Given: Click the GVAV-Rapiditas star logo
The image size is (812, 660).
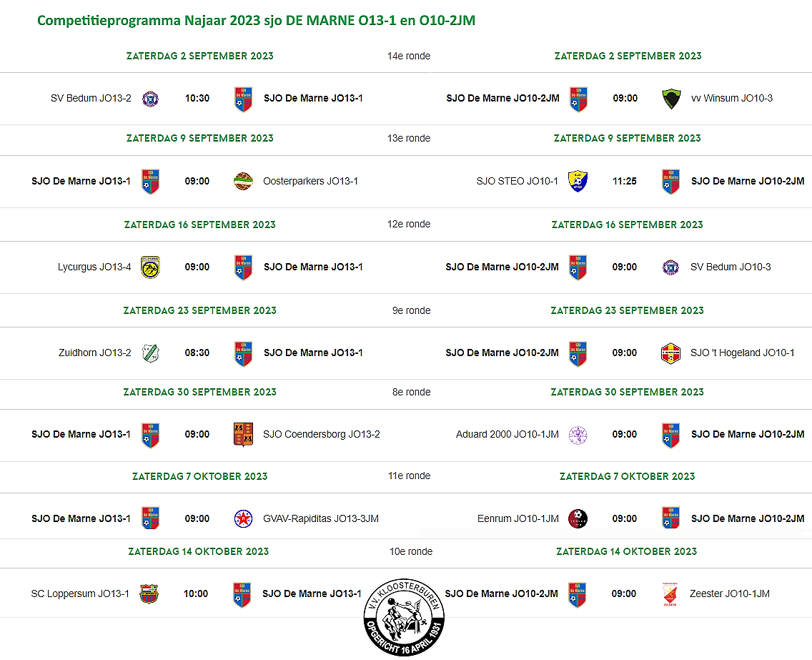Looking at the screenshot, I should (x=243, y=518).
